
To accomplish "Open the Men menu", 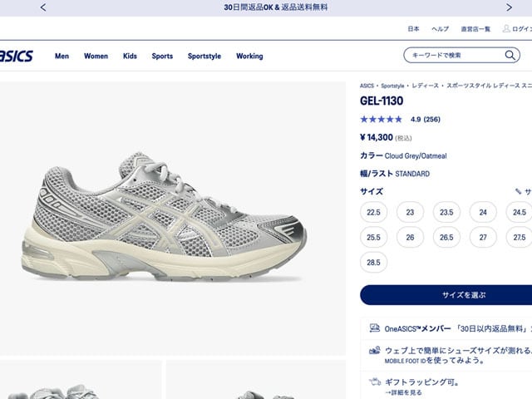I will pos(62,56).
